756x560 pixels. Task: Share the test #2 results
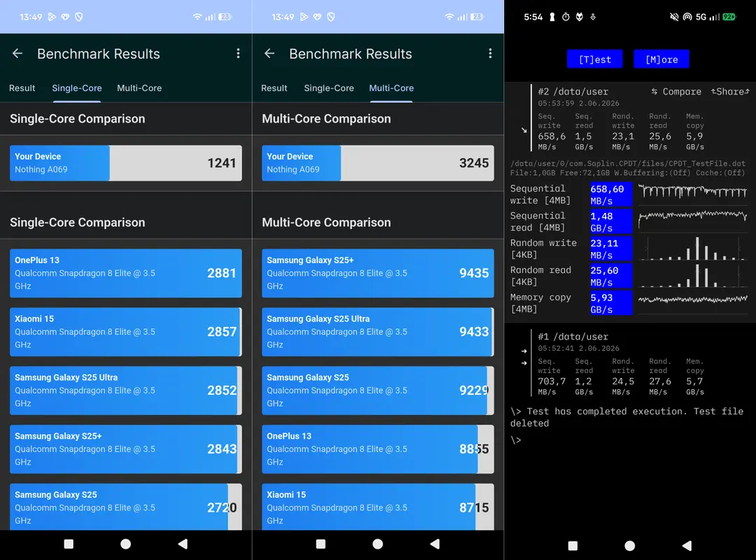tap(730, 92)
